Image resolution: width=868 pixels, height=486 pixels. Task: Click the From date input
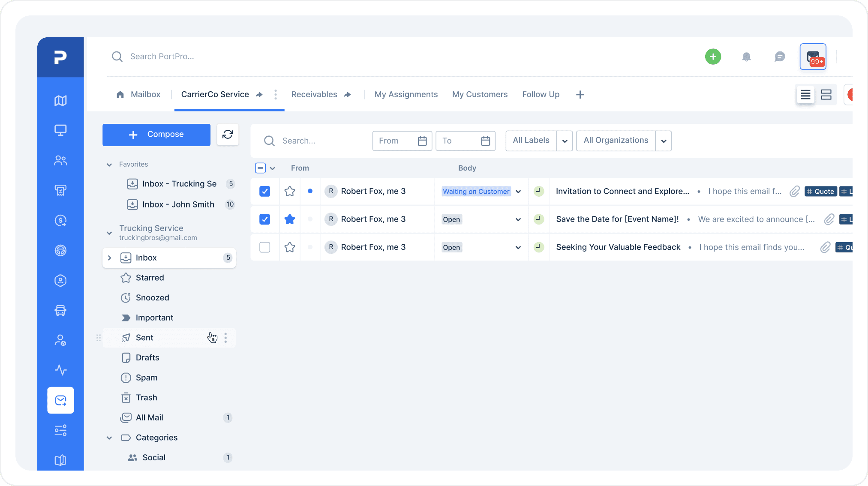402,141
